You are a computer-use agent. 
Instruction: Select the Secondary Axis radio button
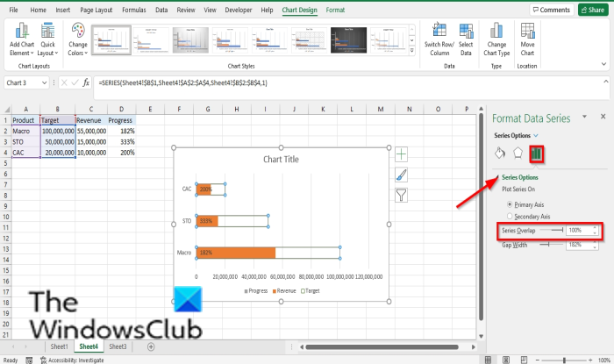click(x=510, y=216)
